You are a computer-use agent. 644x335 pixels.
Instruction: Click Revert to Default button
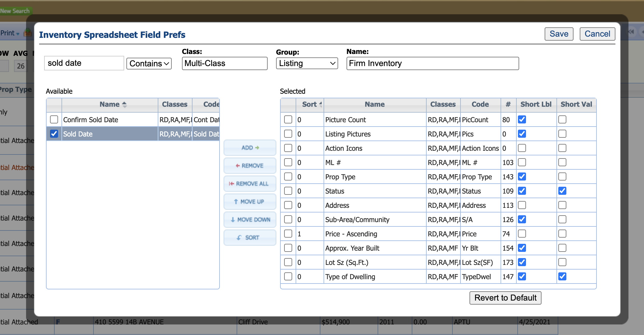pos(505,298)
